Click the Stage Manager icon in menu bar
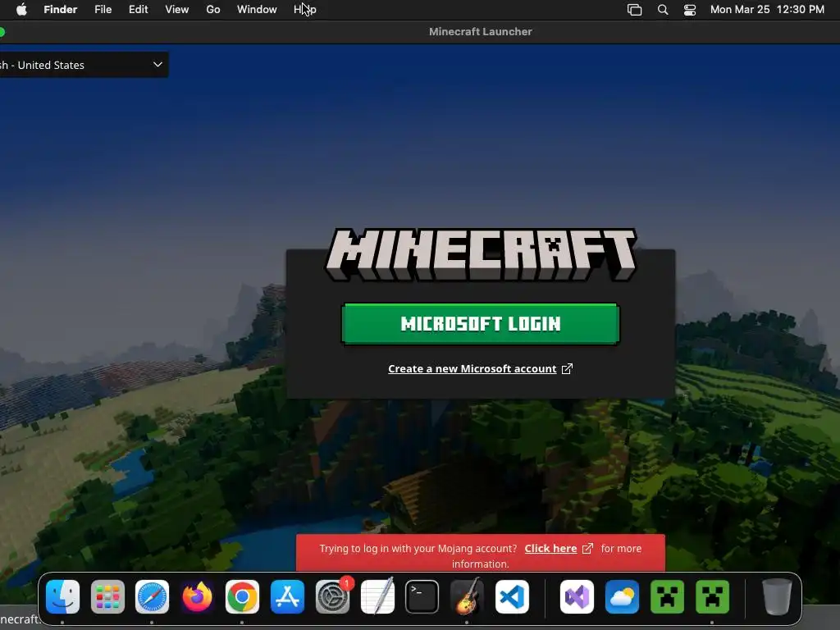Screen dimensions: 840x630 pyautogui.click(x=634, y=10)
